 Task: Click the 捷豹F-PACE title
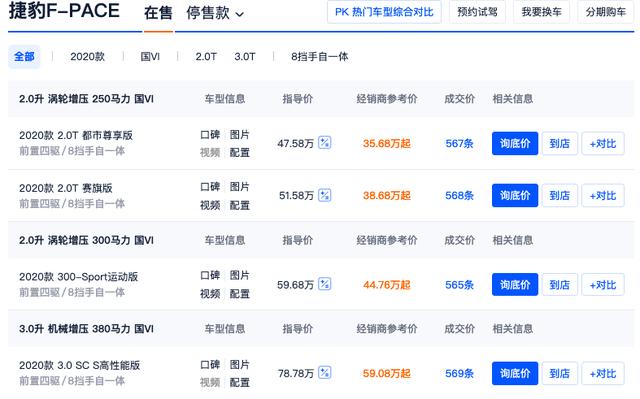[x=64, y=11]
